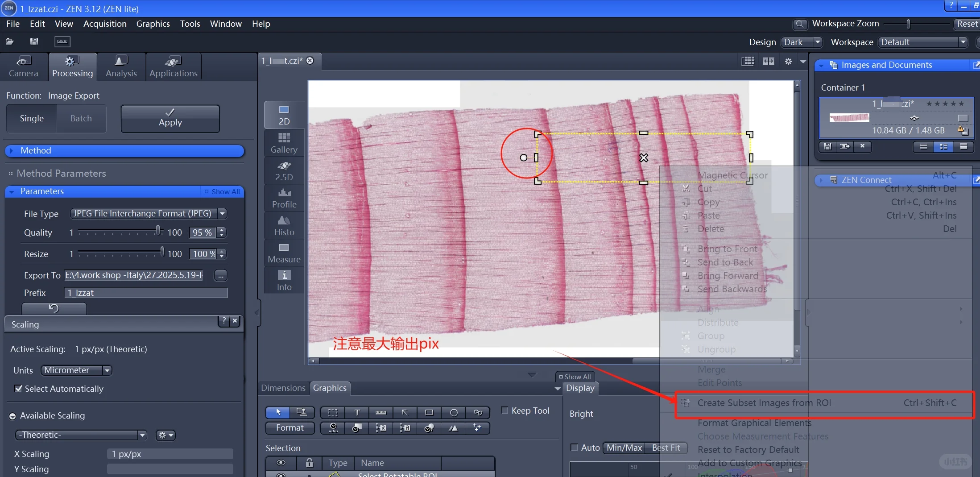Open the Design Dark dropdown
Viewport: 980px width, 477px height.
[x=802, y=42]
